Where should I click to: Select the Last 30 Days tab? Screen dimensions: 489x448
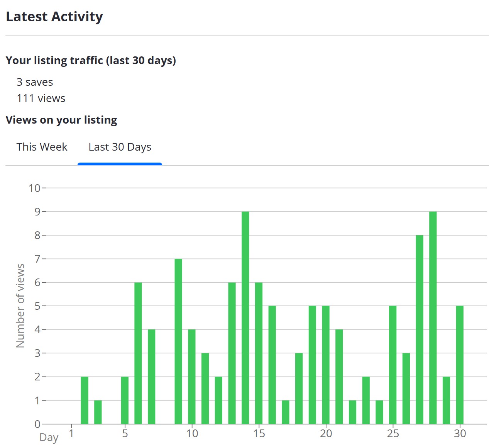point(120,147)
